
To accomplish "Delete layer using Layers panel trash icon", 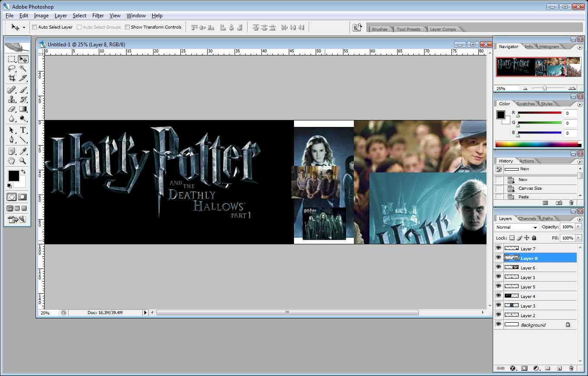I will click(x=572, y=368).
